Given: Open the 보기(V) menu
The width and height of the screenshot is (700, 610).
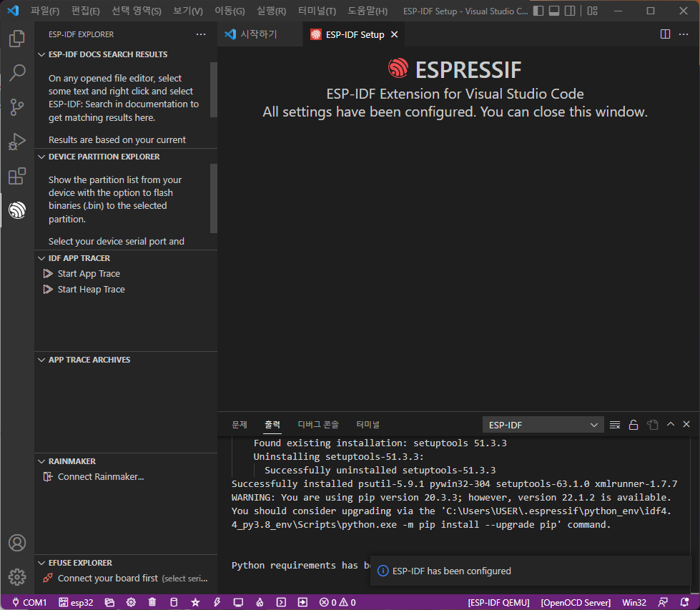Looking at the screenshot, I should [x=187, y=11].
